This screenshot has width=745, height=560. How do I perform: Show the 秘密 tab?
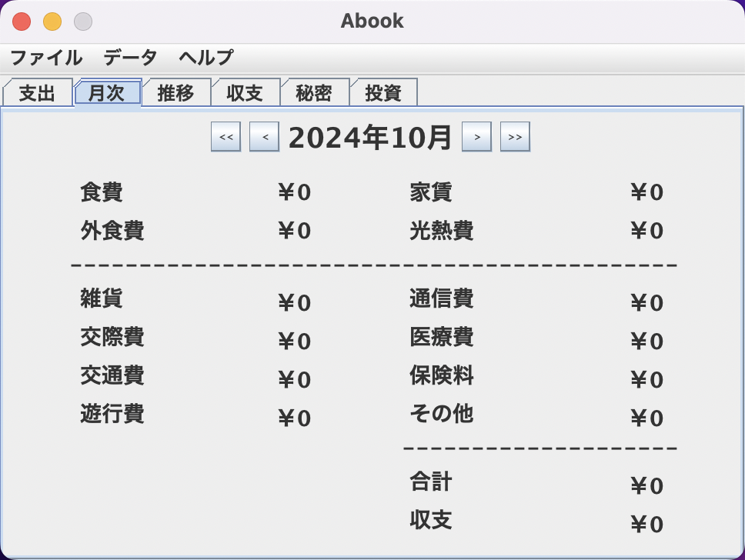314,93
